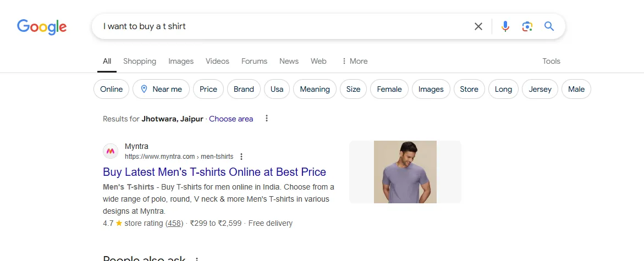Switch to the Web tab

pyautogui.click(x=318, y=61)
